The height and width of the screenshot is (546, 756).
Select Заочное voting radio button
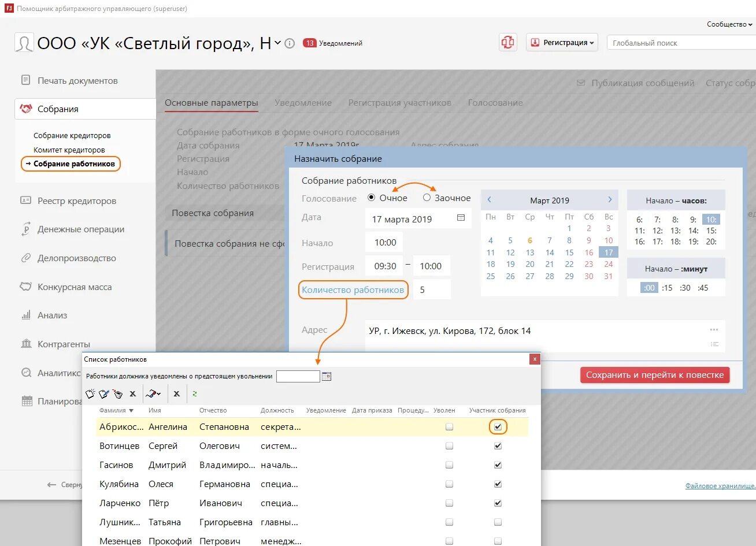tap(427, 198)
